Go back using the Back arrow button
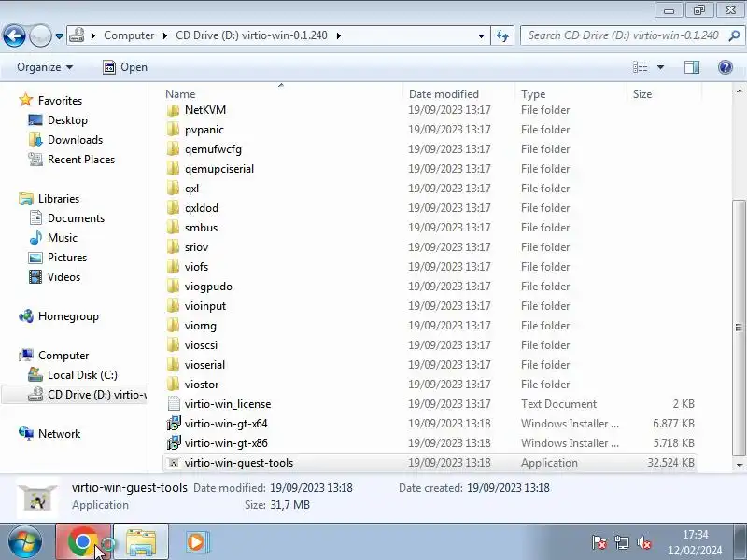 (x=14, y=35)
